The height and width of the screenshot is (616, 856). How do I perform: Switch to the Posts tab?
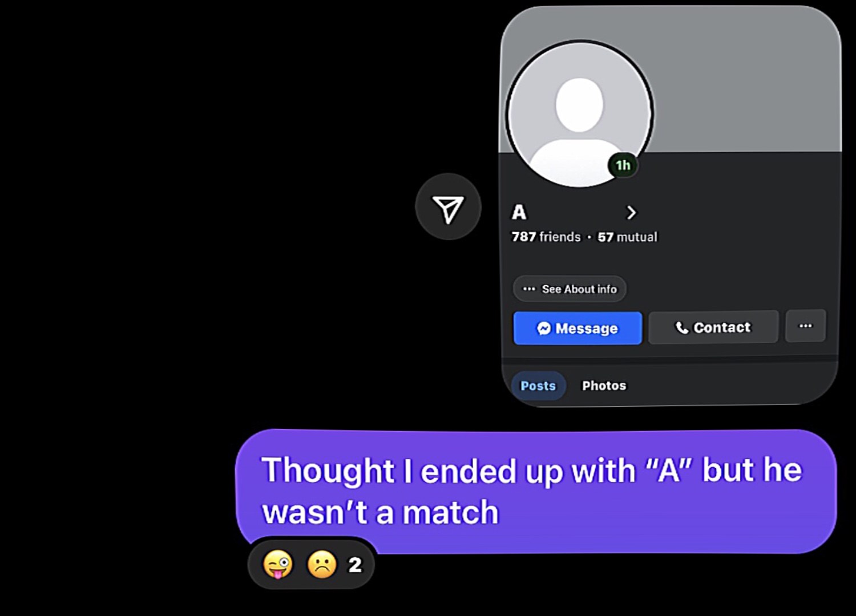click(538, 386)
